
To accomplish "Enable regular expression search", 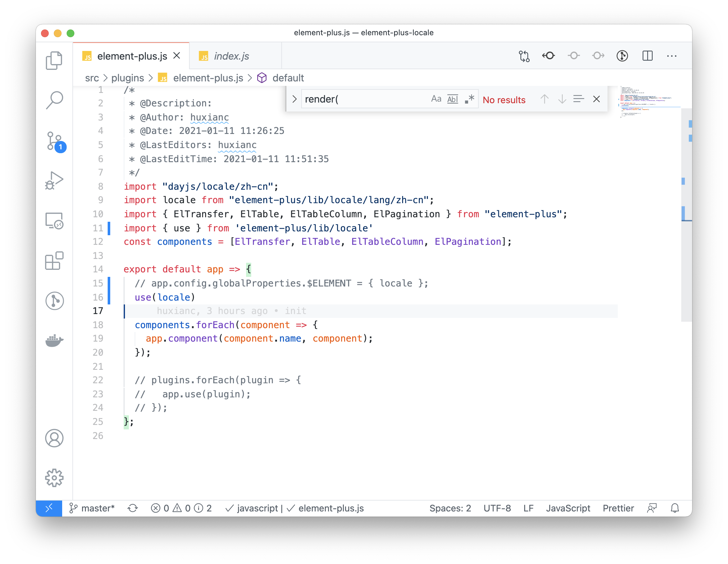I will pos(469,99).
